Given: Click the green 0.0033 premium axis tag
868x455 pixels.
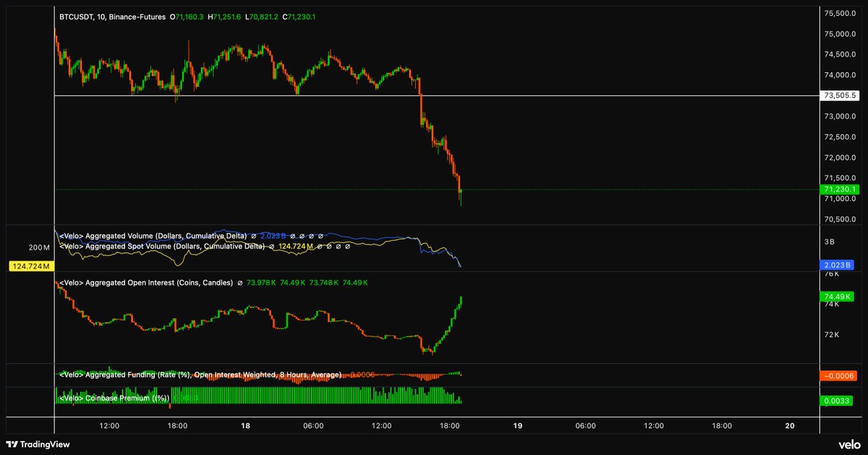Looking at the screenshot, I should [837, 401].
